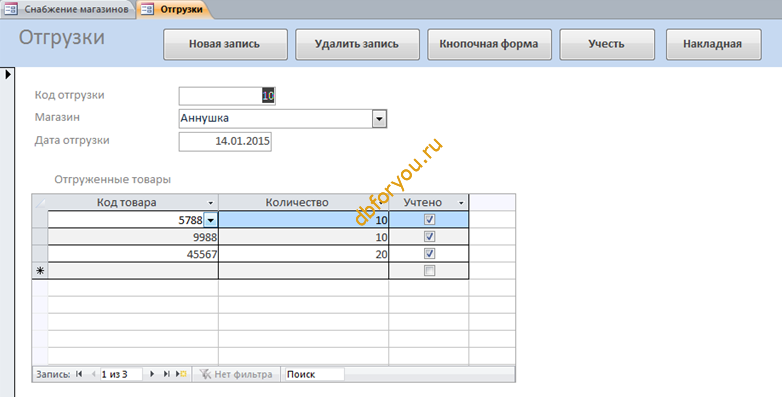Click the Дата отгрузки field 14.01.2015
This screenshot has height=397, width=782.
[225, 141]
